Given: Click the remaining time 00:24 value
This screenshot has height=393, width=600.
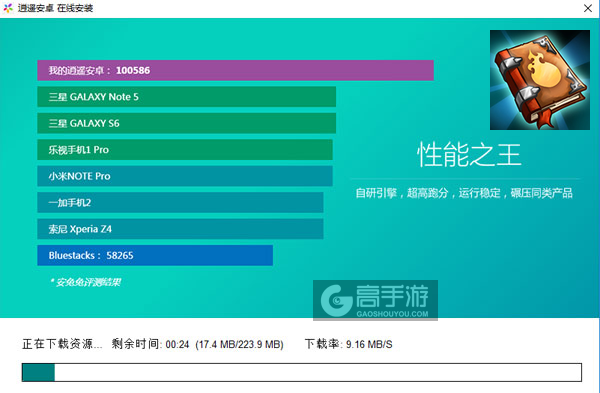Looking at the screenshot, I should pyautogui.click(x=178, y=344).
